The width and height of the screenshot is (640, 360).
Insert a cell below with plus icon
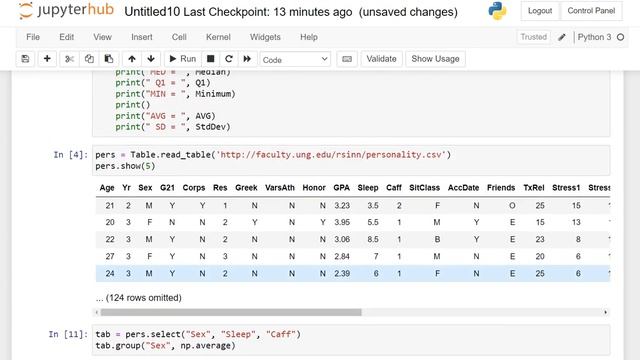point(47,59)
